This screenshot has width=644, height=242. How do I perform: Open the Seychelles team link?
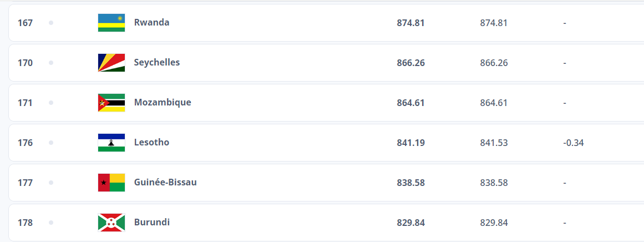[x=156, y=63]
